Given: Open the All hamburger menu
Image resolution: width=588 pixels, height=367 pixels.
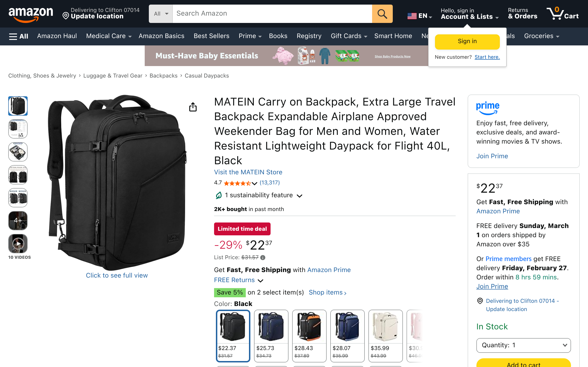Looking at the screenshot, I should (18, 36).
